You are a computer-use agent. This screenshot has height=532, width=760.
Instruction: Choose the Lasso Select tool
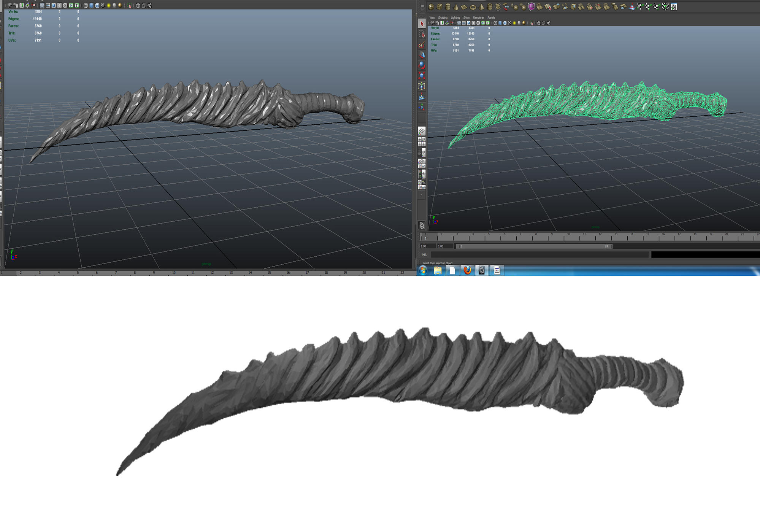pyautogui.click(x=422, y=34)
